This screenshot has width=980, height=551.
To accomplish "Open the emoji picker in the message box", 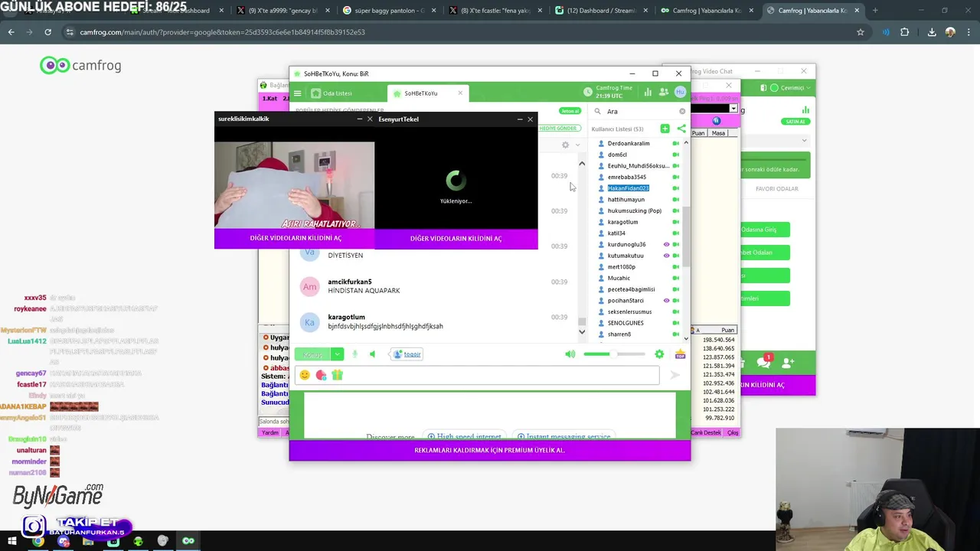I will [x=305, y=375].
